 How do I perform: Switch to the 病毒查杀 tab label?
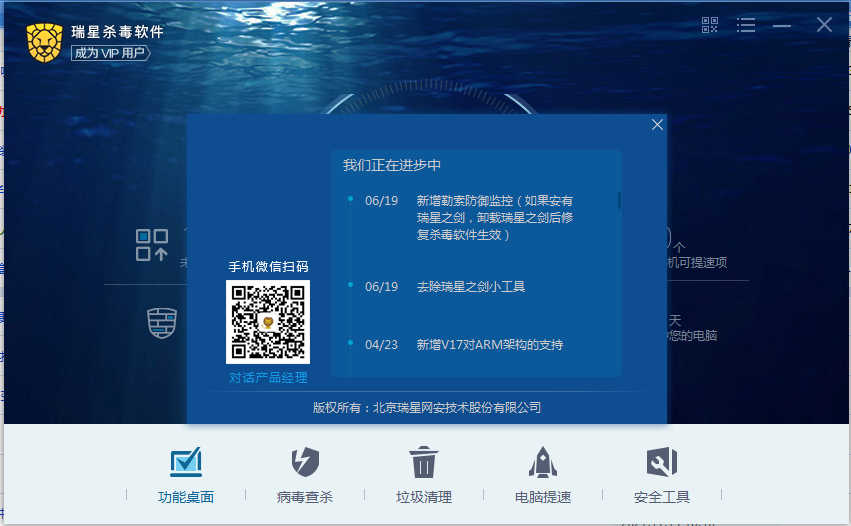(304, 497)
